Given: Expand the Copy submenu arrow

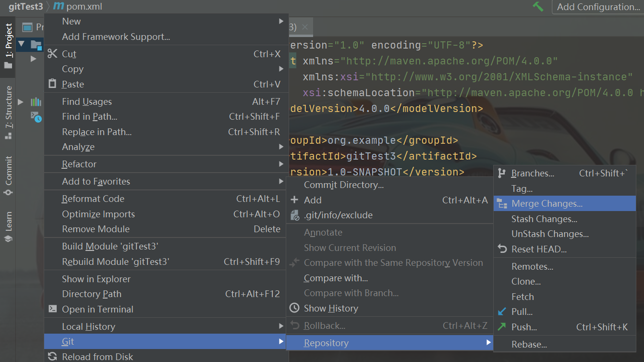Looking at the screenshot, I should pos(281,69).
